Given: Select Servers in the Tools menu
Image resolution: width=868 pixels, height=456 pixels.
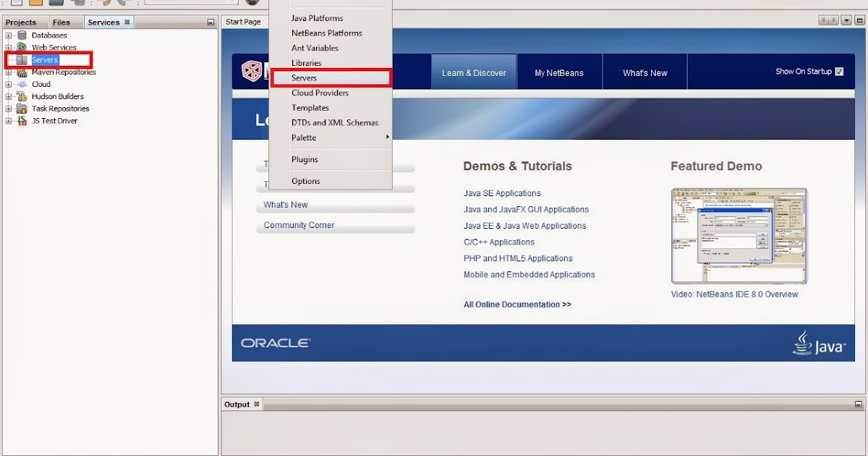Looking at the screenshot, I should pos(331,78).
